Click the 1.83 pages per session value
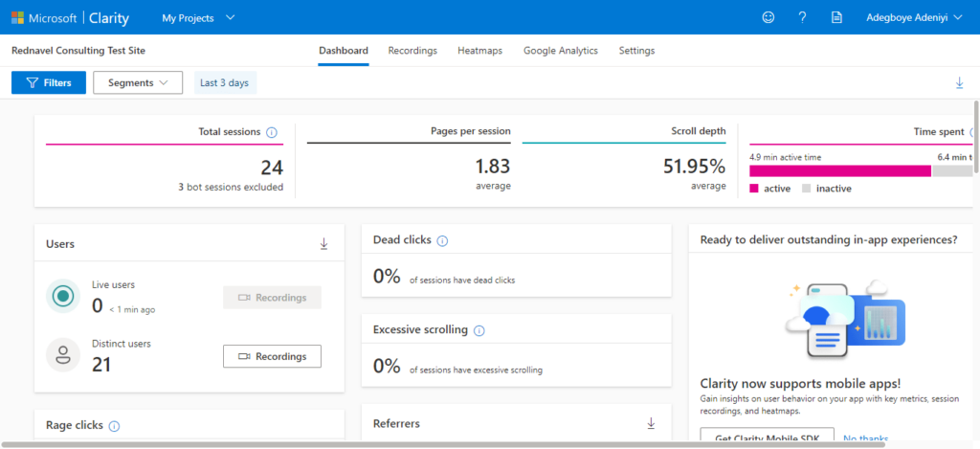The width and height of the screenshot is (980, 449). [493, 167]
